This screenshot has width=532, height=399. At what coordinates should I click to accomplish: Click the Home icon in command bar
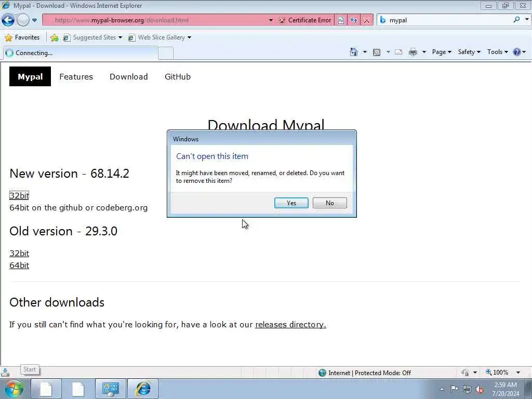[354, 52]
